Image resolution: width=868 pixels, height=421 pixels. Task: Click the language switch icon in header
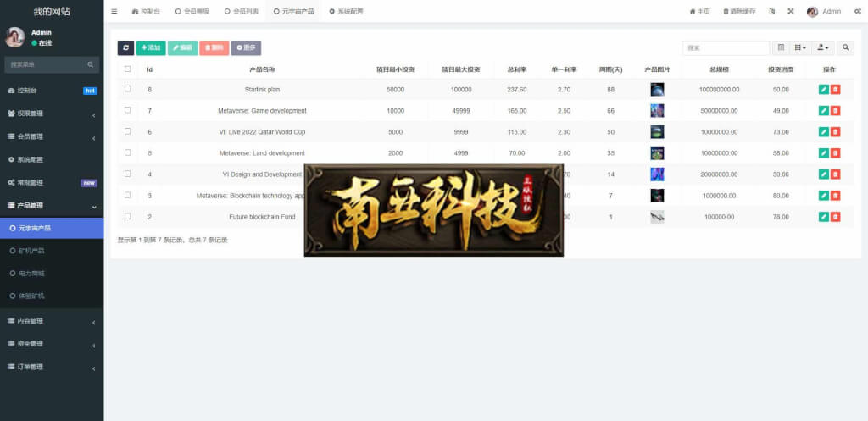(771, 11)
